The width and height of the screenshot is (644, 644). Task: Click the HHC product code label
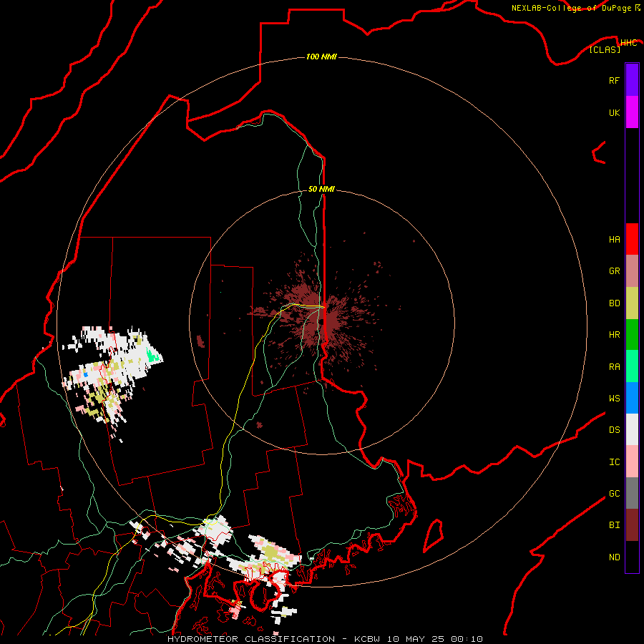pos(628,43)
